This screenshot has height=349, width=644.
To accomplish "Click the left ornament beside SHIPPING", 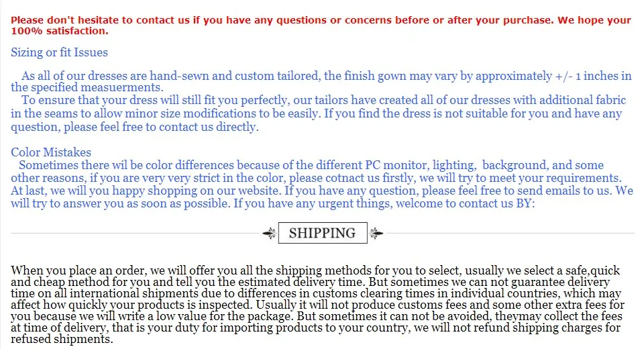I will coord(270,234).
